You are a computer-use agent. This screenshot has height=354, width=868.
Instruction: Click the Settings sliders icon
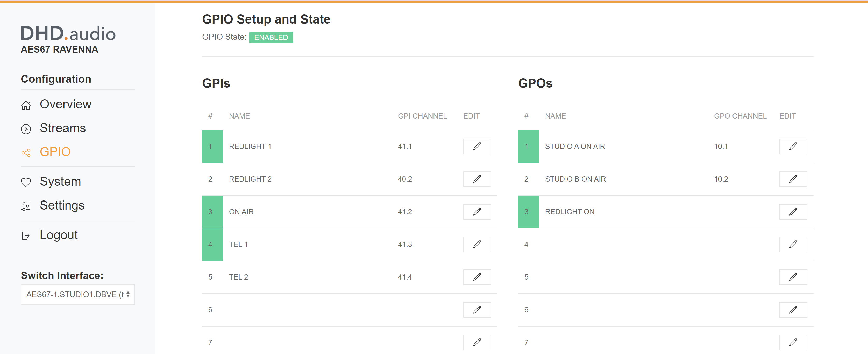(26, 206)
